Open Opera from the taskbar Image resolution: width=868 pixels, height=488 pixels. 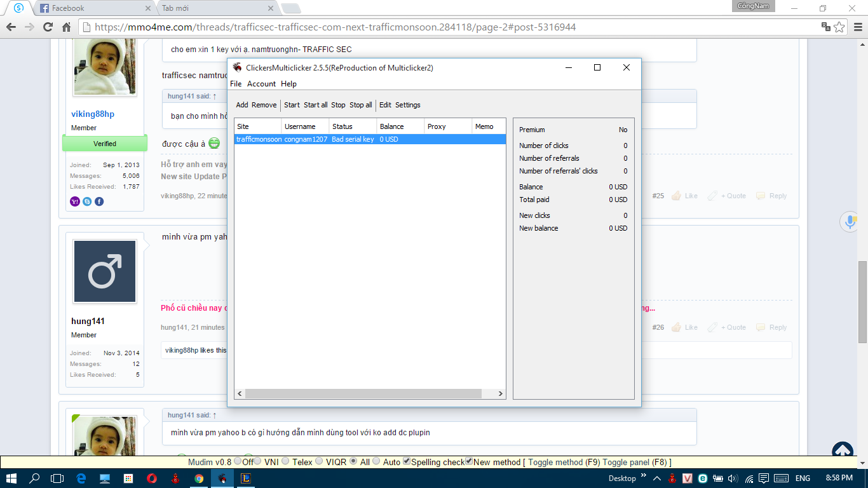tap(151, 478)
